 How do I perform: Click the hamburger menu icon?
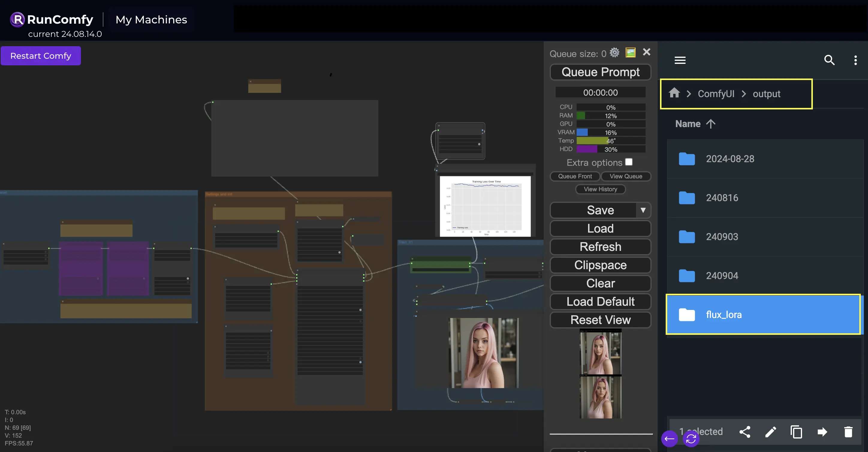tap(680, 59)
